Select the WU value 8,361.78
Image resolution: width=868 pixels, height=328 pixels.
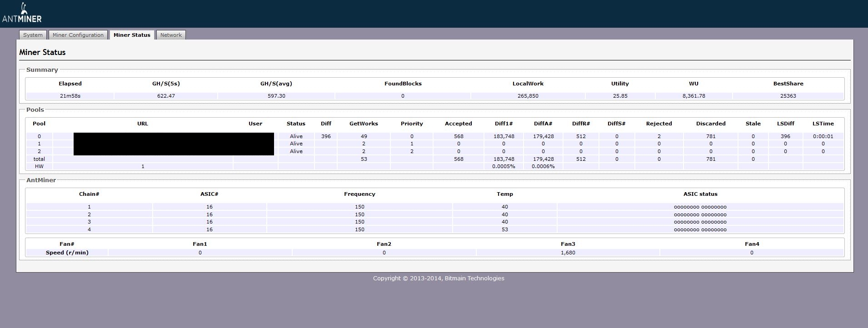tap(693, 96)
